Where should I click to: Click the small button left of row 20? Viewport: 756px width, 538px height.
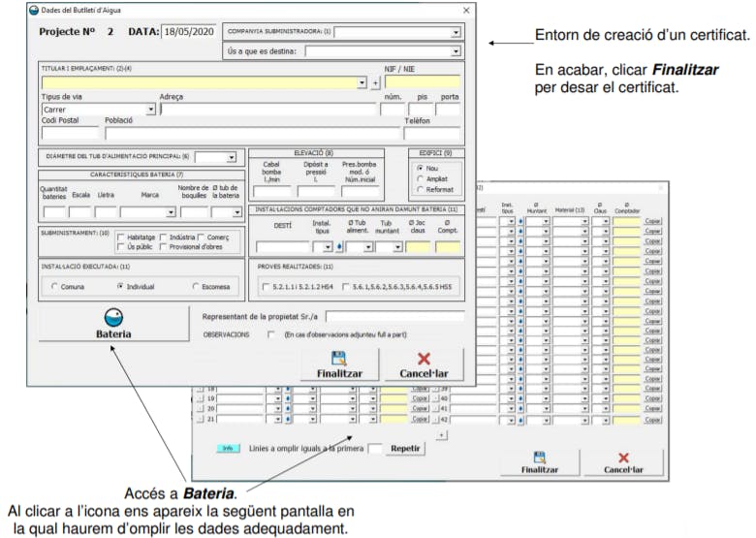point(201,409)
